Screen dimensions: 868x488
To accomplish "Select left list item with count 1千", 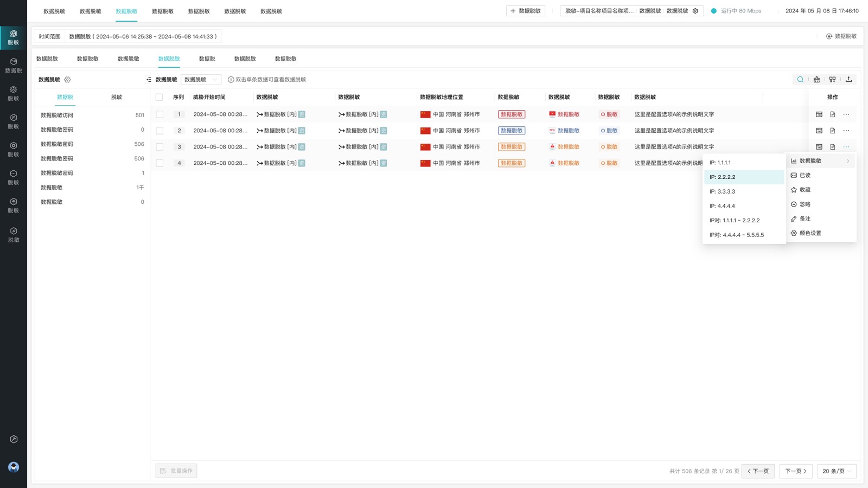I will pyautogui.click(x=92, y=188).
